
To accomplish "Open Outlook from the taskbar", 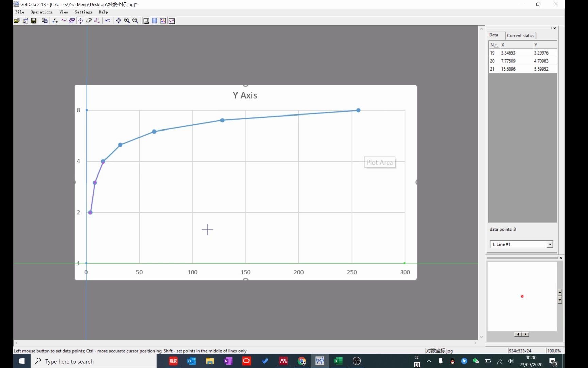I will click(x=192, y=361).
